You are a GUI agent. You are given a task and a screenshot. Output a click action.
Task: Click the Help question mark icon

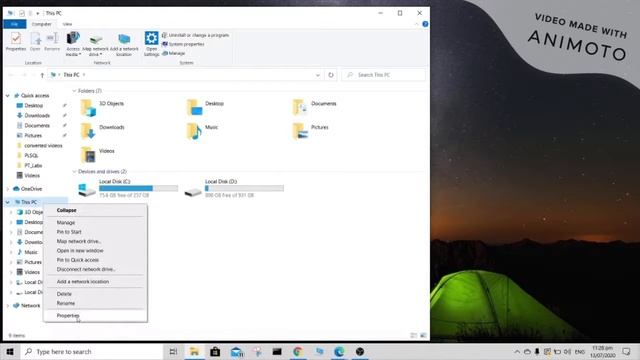(x=425, y=24)
